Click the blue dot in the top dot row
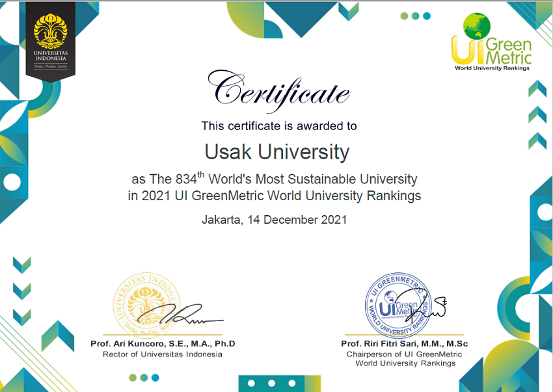The height and width of the screenshot is (392, 553). (x=427, y=16)
